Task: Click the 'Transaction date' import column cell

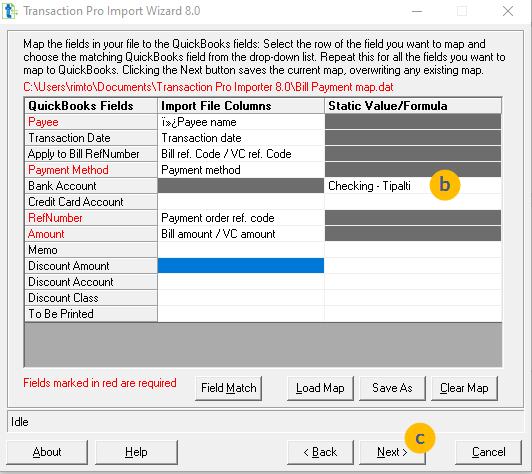Action: pos(241,138)
